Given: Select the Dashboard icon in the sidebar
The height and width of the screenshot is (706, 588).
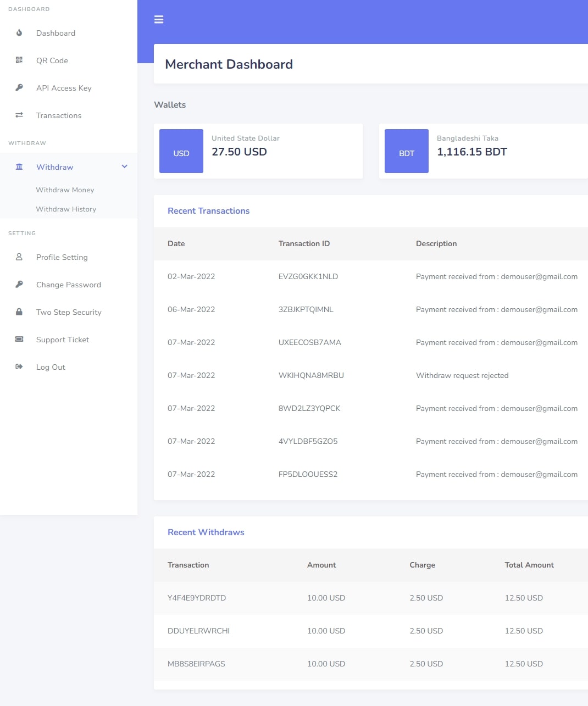Looking at the screenshot, I should pos(19,33).
